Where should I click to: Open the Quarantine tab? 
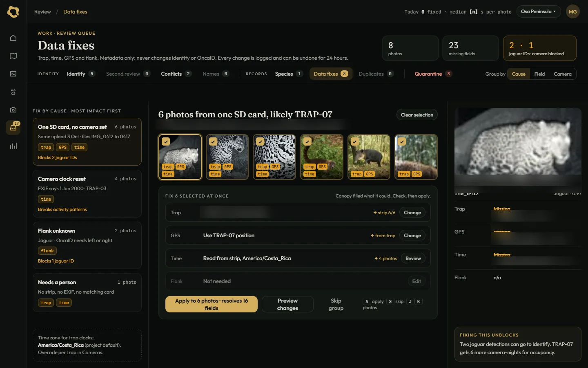(x=433, y=74)
